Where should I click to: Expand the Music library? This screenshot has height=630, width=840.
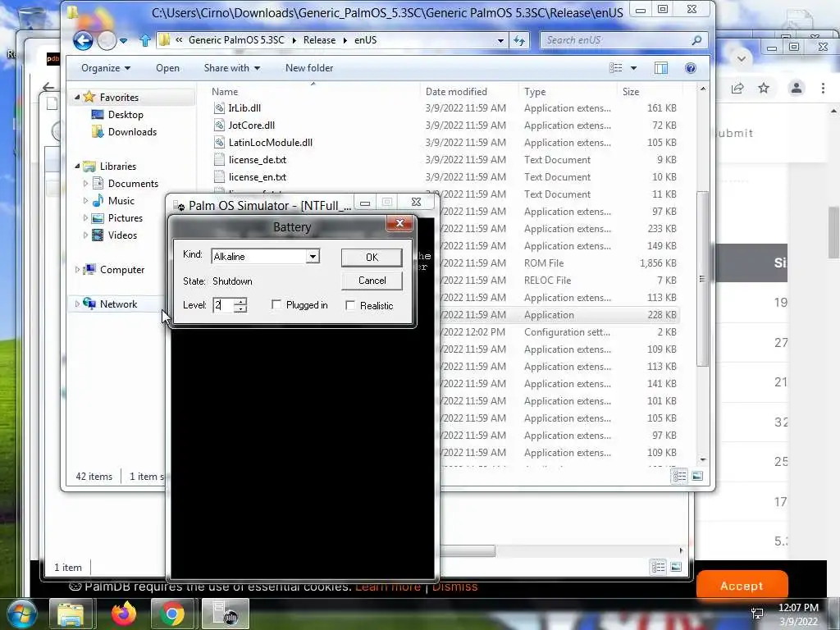85,200
